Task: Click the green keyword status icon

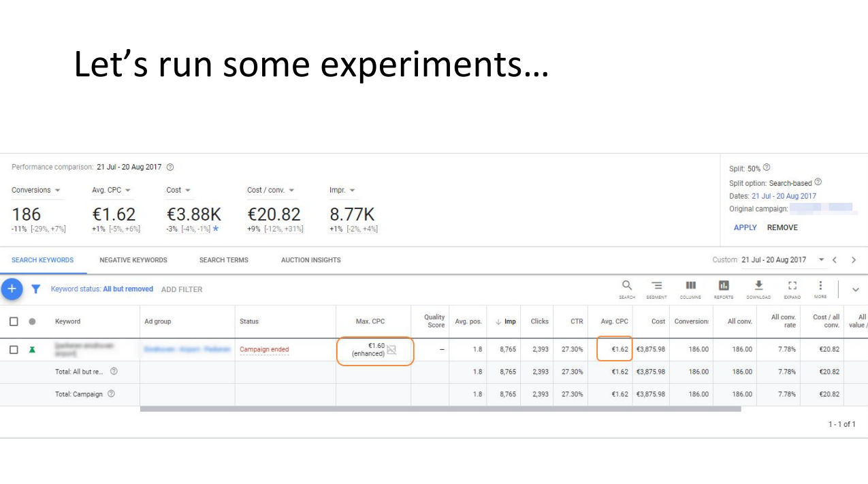Action: point(32,349)
